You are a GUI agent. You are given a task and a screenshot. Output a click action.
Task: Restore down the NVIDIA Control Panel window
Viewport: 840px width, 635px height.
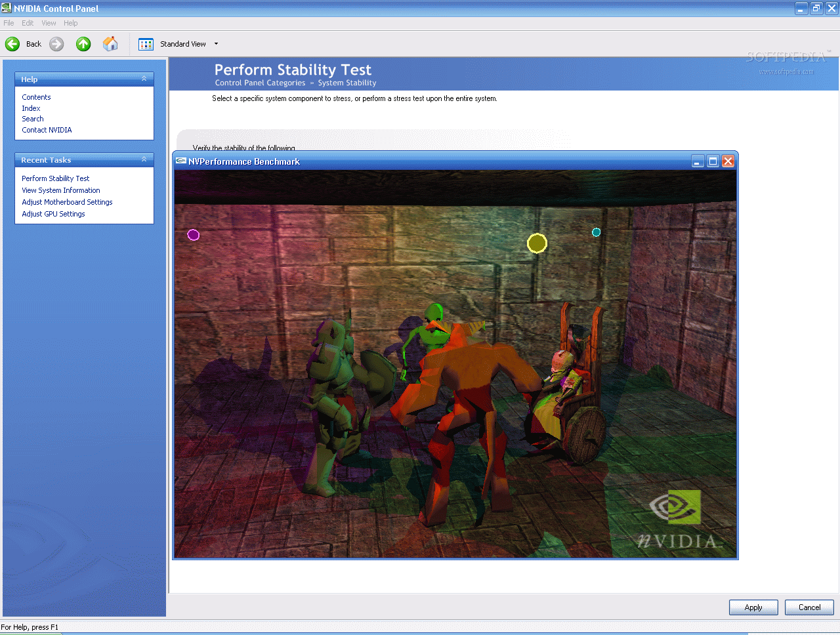pyautogui.click(x=816, y=9)
